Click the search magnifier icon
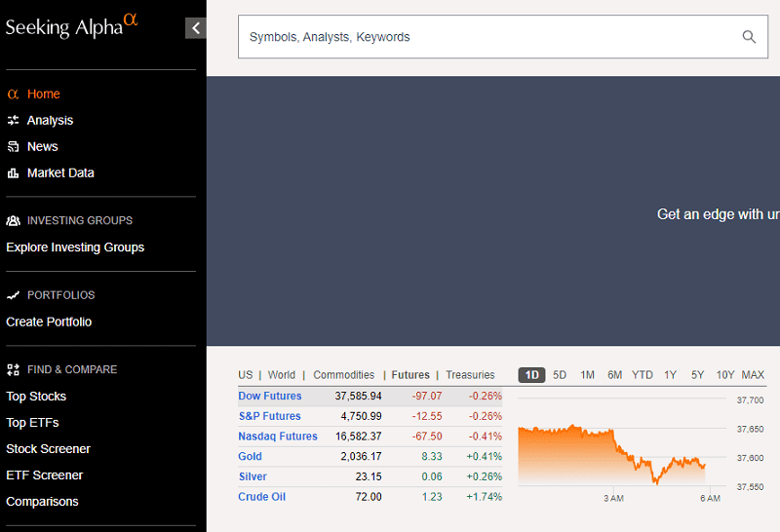The width and height of the screenshot is (780, 532). click(749, 37)
